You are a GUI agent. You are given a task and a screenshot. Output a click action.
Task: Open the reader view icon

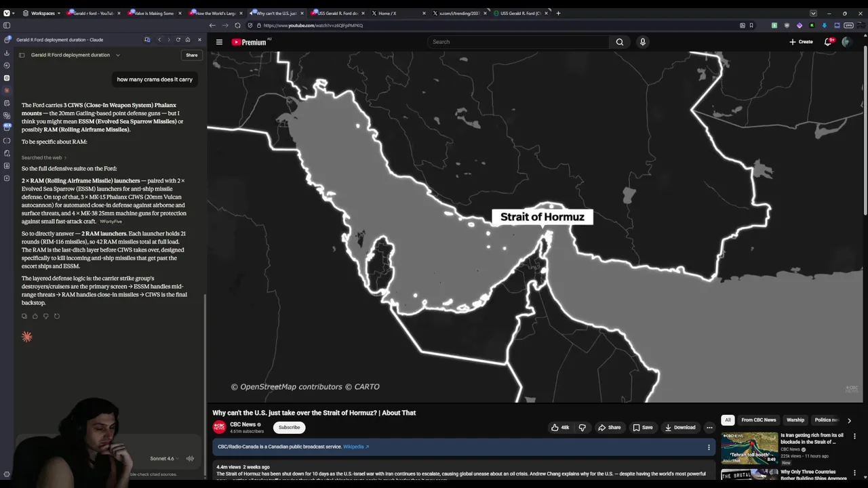pyautogui.click(x=742, y=25)
